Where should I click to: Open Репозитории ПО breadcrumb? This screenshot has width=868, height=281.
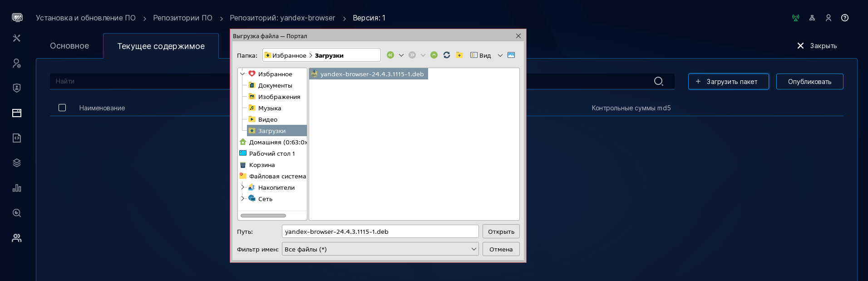coord(182,18)
